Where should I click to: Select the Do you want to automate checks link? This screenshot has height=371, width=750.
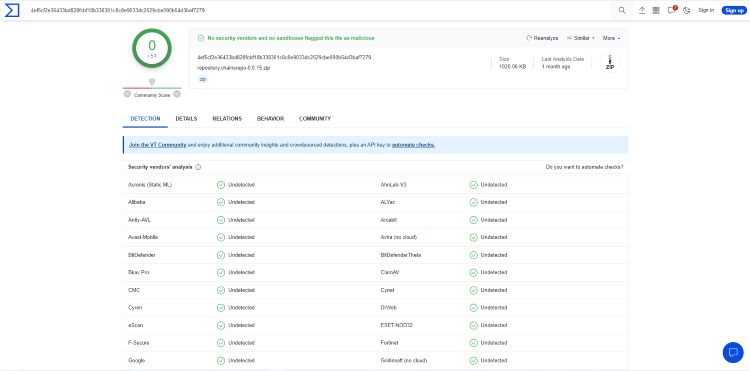coord(584,167)
